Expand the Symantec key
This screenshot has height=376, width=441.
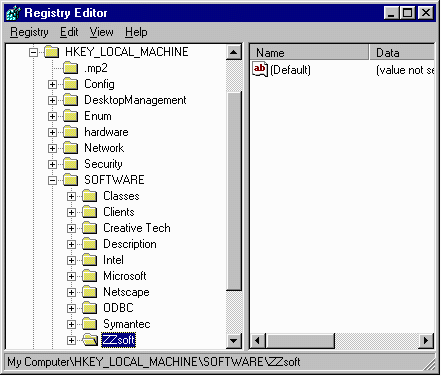[x=71, y=324]
